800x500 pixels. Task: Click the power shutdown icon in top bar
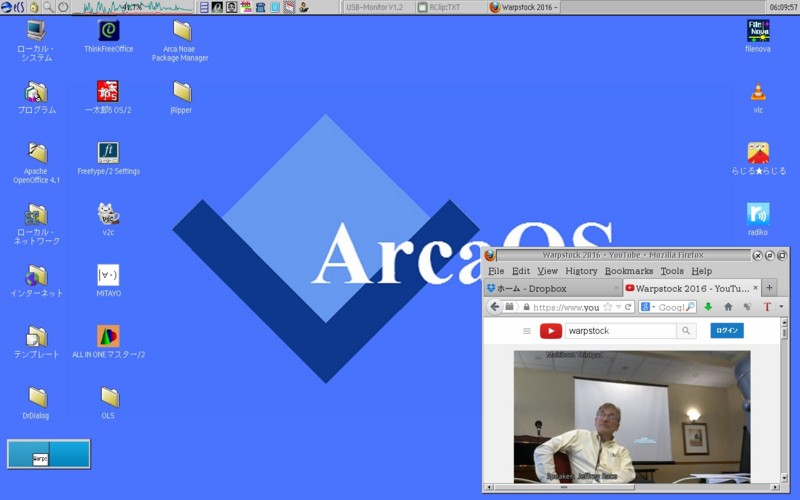(63, 7)
